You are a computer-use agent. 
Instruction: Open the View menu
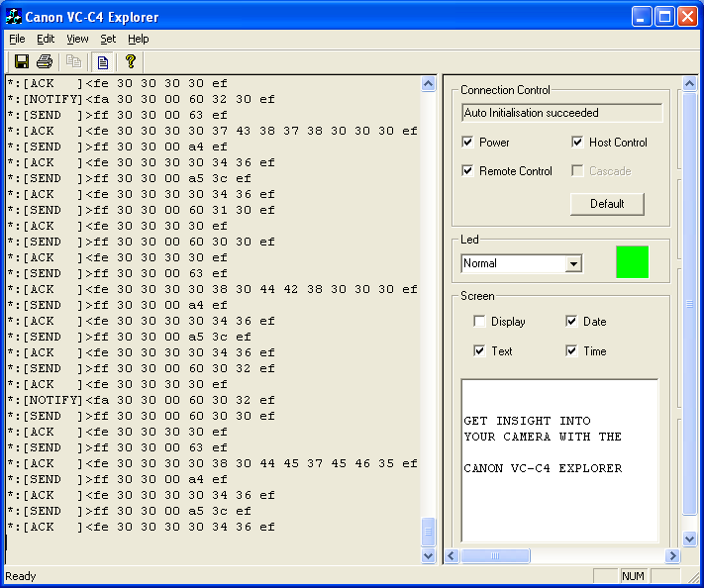(77, 39)
